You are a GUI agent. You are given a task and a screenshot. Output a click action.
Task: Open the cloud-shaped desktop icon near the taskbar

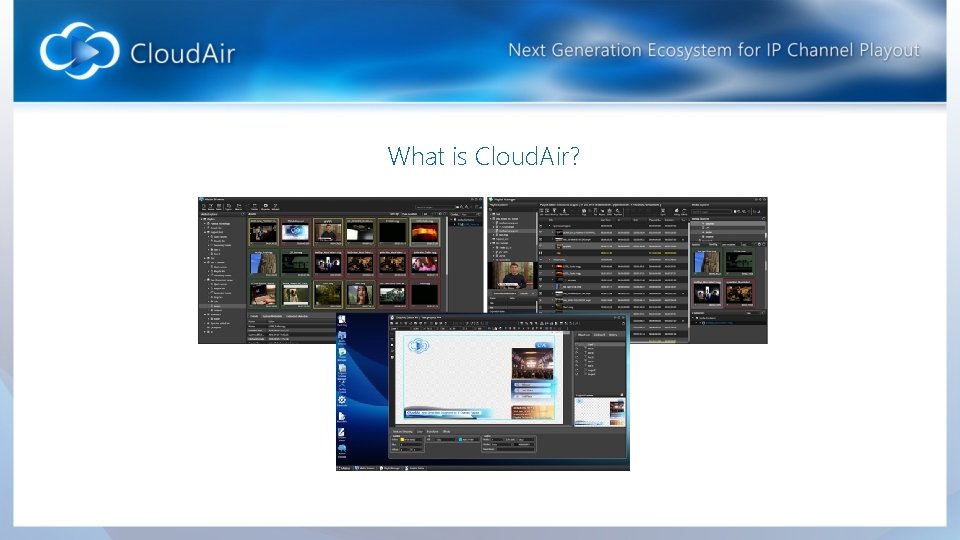pos(342,449)
